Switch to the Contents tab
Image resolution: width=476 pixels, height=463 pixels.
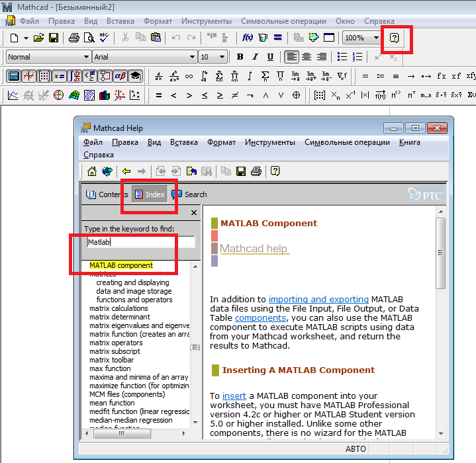[107, 194]
